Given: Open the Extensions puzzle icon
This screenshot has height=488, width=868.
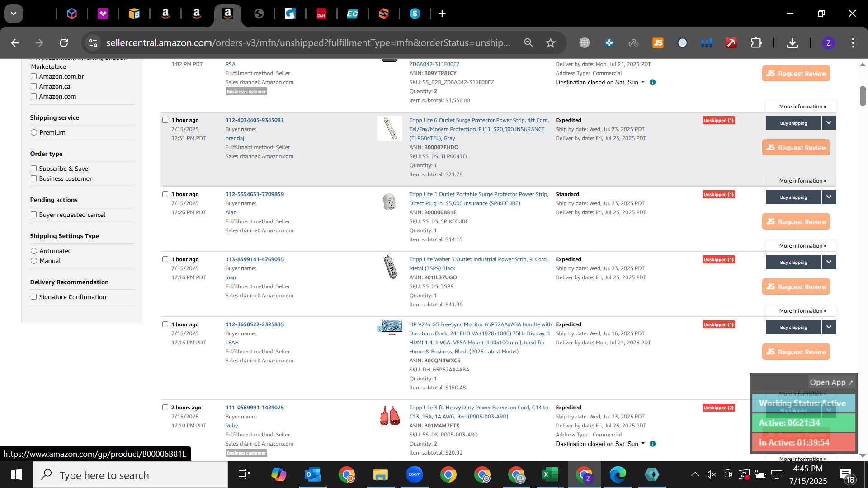Looking at the screenshot, I should (756, 43).
